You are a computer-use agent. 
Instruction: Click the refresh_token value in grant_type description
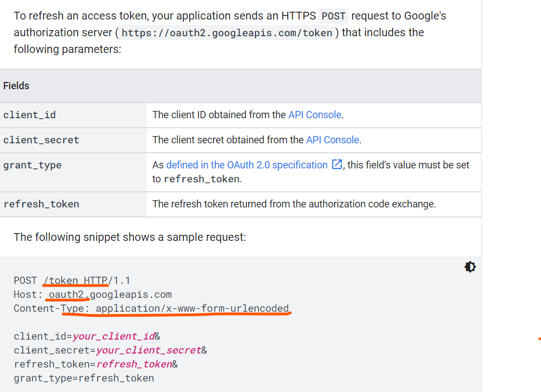(x=202, y=179)
